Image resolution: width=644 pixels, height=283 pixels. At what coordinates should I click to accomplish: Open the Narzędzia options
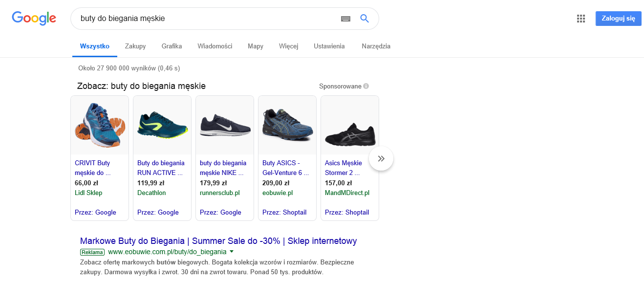(x=375, y=46)
